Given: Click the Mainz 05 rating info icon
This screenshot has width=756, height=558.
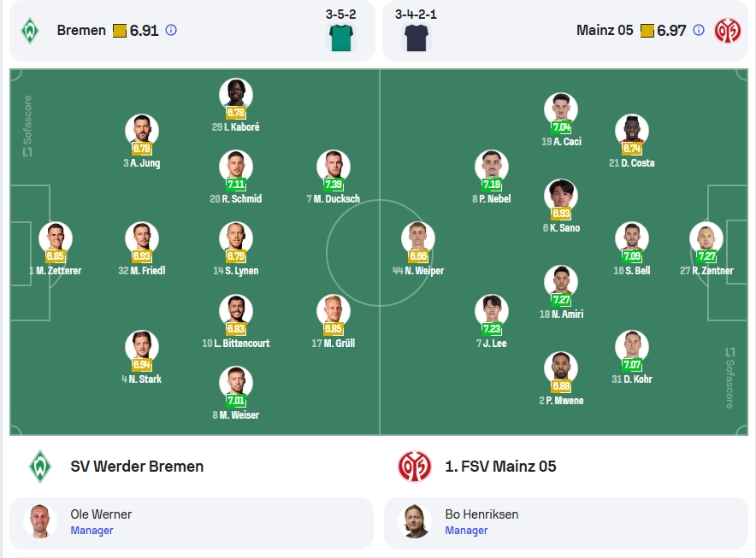Looking at the screenshot, I should (x=698, y=31).
